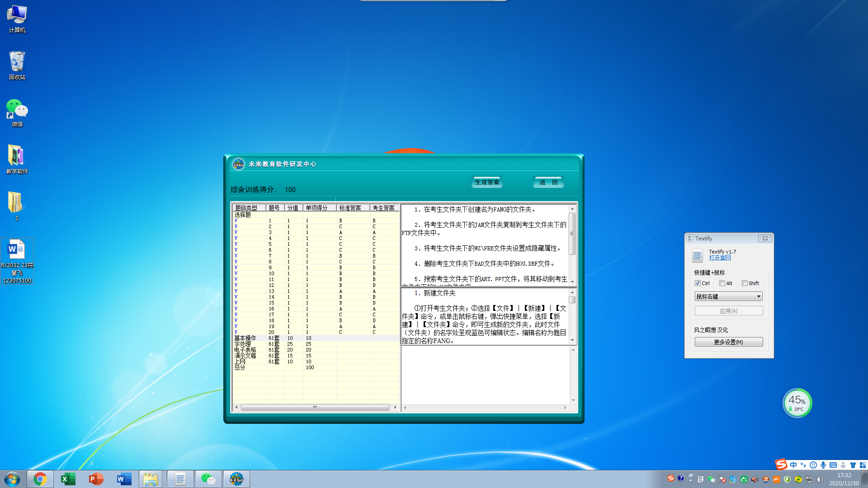Click the 题号 column header
Screen dimensions: 868x488
(275, 208)
